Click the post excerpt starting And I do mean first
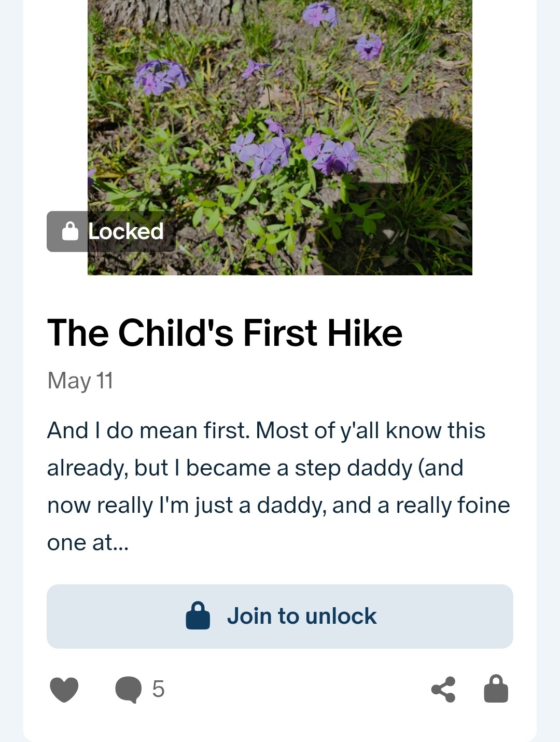 tap(279, 486)
